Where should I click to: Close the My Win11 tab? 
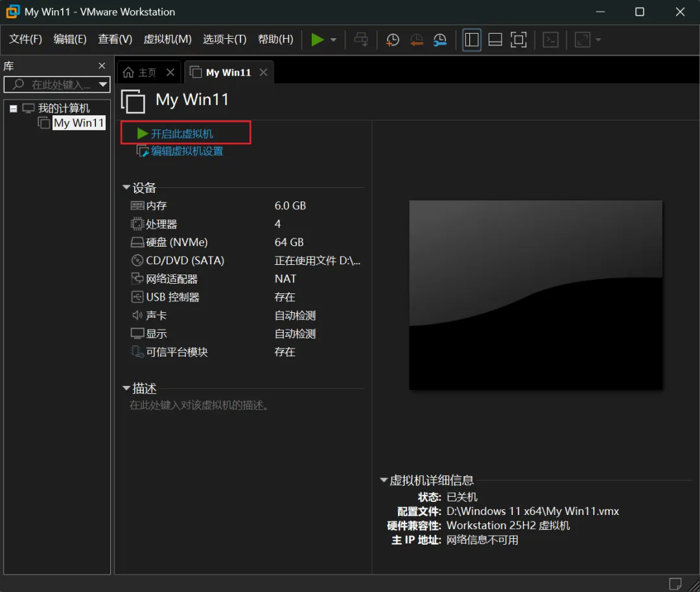263,73
